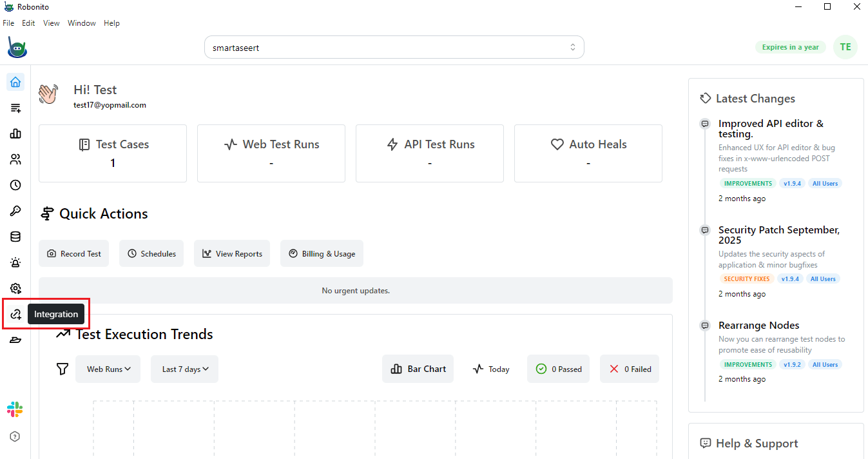The height and width of the screenshot is (459, 868).
Task: Click the Record Test quick action
Action: coord(73,253)
